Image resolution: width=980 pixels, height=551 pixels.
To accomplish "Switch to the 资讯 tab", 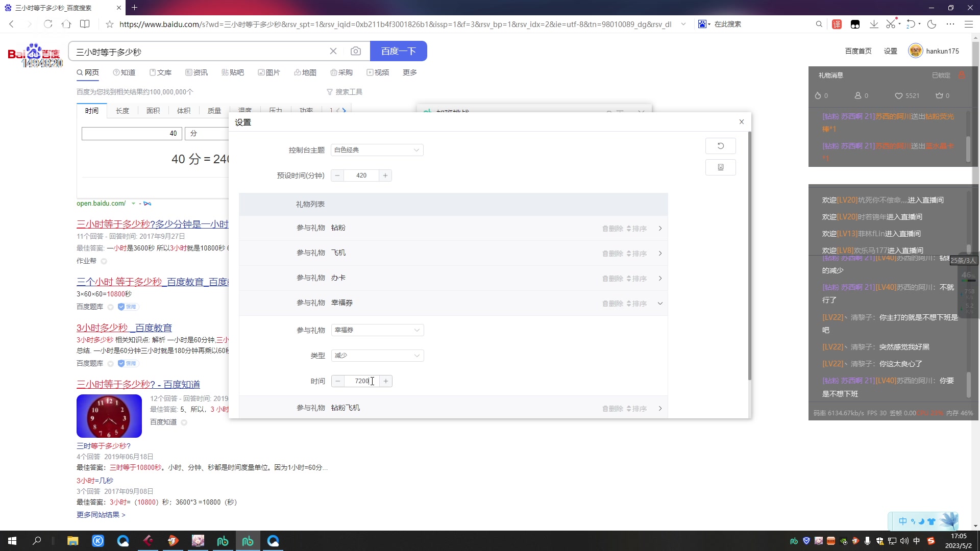I will pos(197,72).
